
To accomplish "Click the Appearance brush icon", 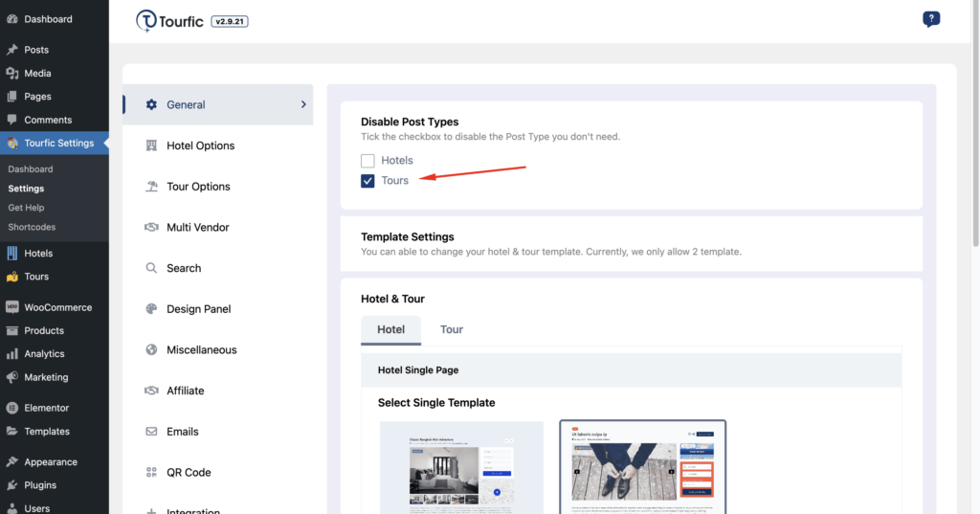I will (x=12, y=462).
